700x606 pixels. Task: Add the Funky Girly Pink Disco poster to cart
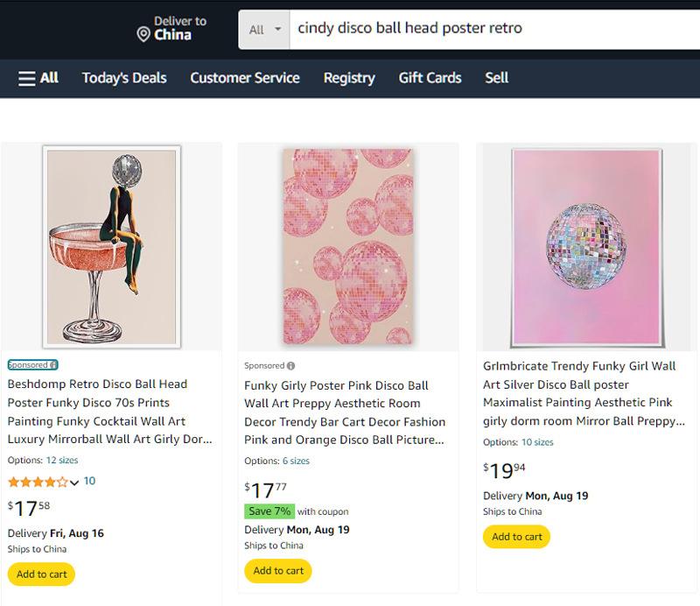tap(278, 571)
